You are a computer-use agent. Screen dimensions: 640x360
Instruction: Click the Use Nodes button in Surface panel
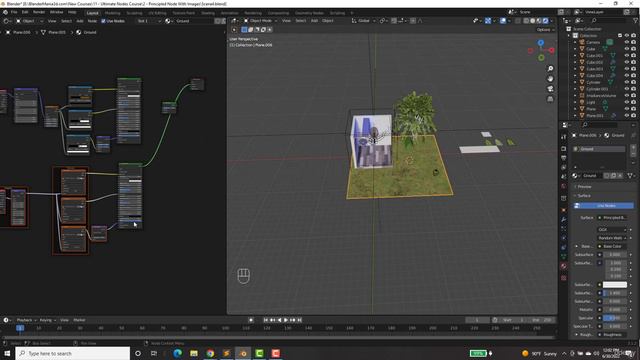click(604, 206)
